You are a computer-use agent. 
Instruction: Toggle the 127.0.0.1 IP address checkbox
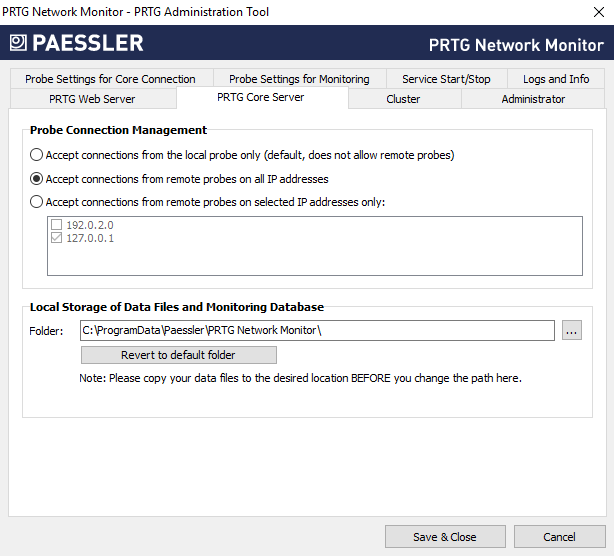57,239
